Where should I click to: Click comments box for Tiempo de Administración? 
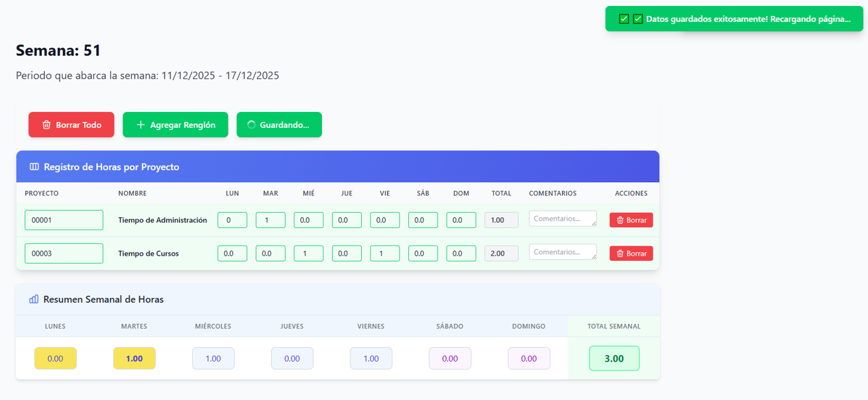tap(562, 219)
